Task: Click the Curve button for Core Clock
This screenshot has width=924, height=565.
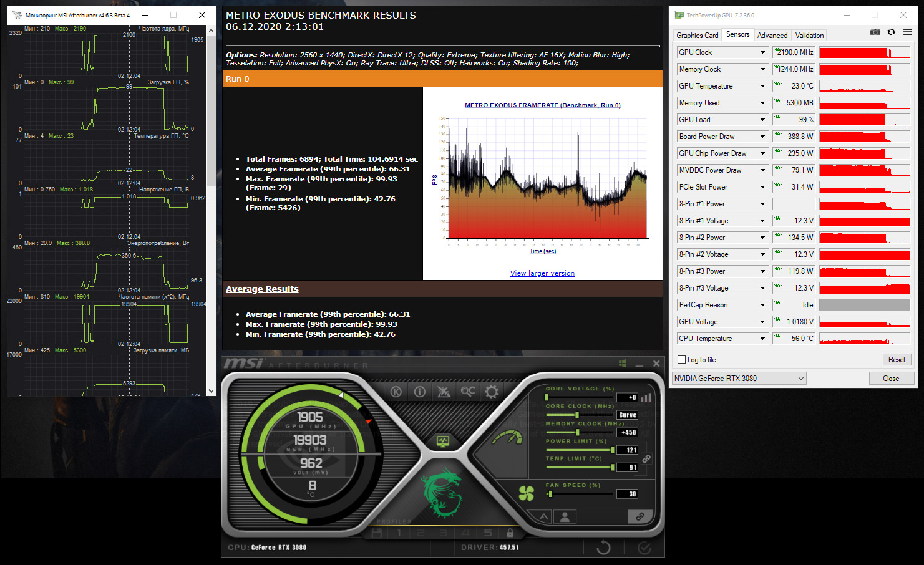Action: click(x=627, y=415)
